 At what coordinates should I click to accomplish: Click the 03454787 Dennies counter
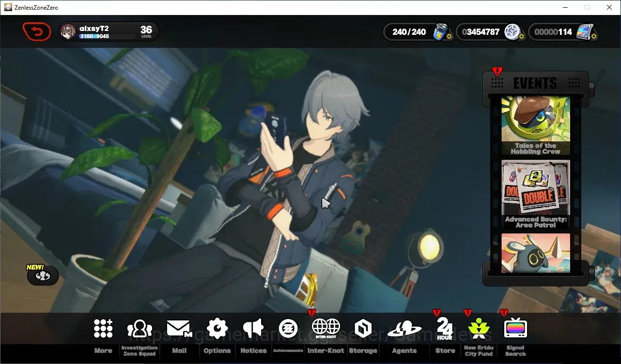(x=481, y=32)
